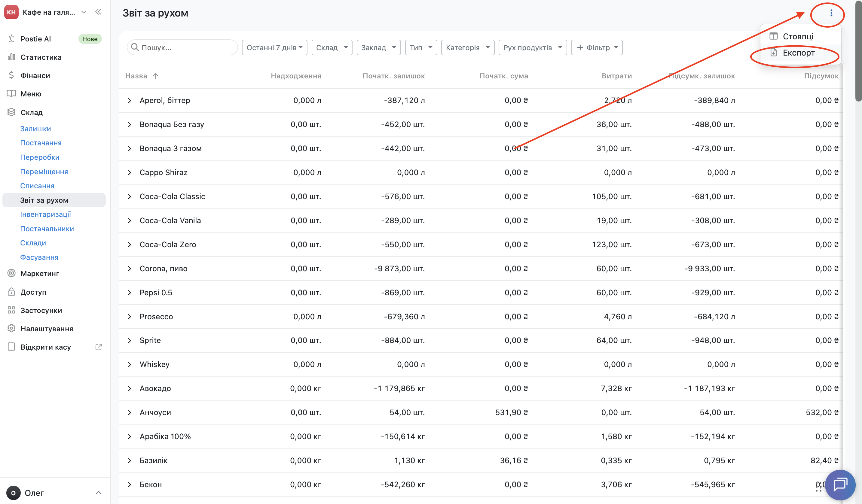This screenshot has height=504, width=862.
Task: Select Експорт in the options menu
Action: [800, 53]
